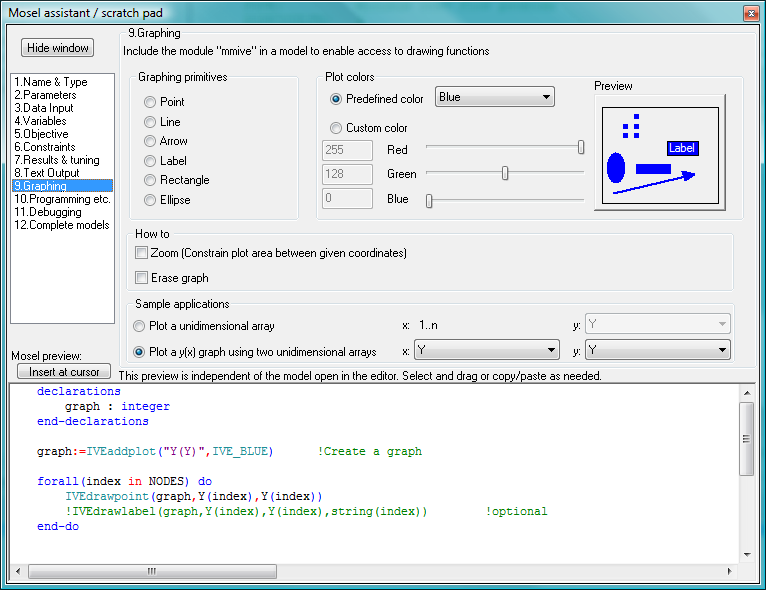This screenshot has width=766, height=590.
Task: Click the Red value input field
Action: click(346, 150)
